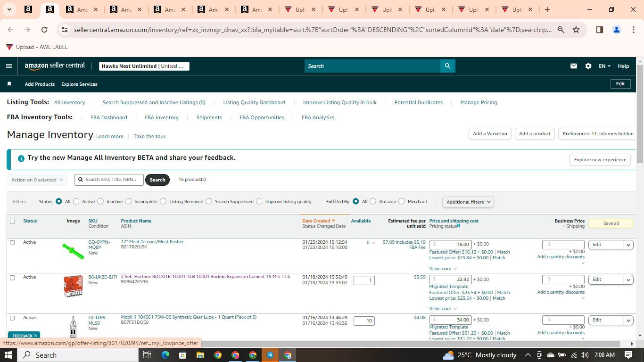
Task: Open Edit dropdown arrow for Mobil 1 row
Action: pyautogui.click(x=628, y=320)
